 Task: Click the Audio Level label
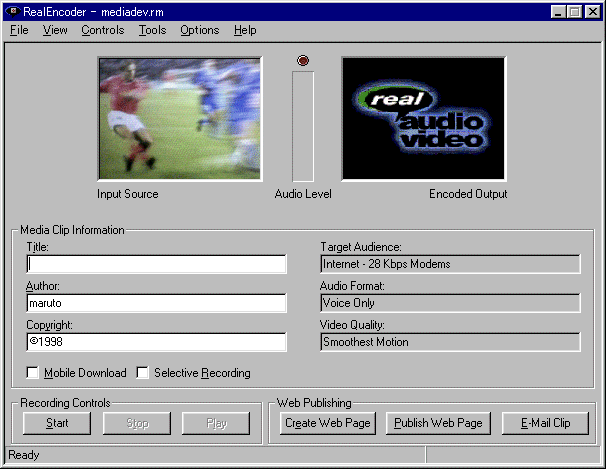[x=303, y=194]
